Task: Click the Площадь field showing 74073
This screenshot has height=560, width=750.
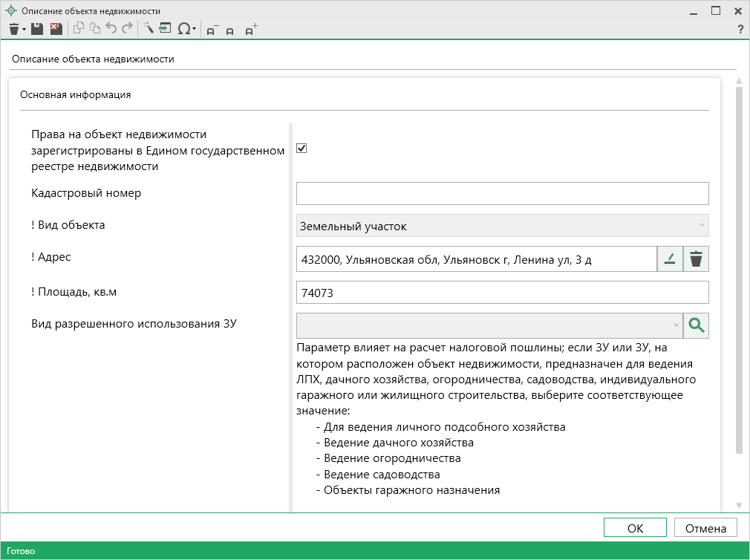Action: (502, 292)
